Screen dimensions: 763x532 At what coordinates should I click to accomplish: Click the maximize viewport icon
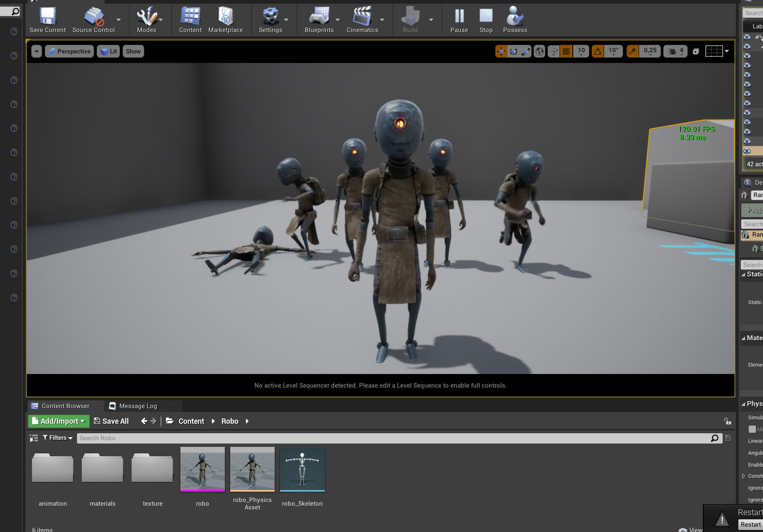pos(696,51)
